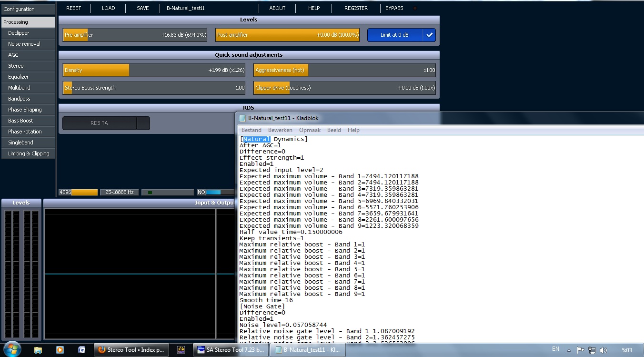The image size is (644, 357).
Task: Click the 'Smooth time=16' line
Action: pos(266,300)
